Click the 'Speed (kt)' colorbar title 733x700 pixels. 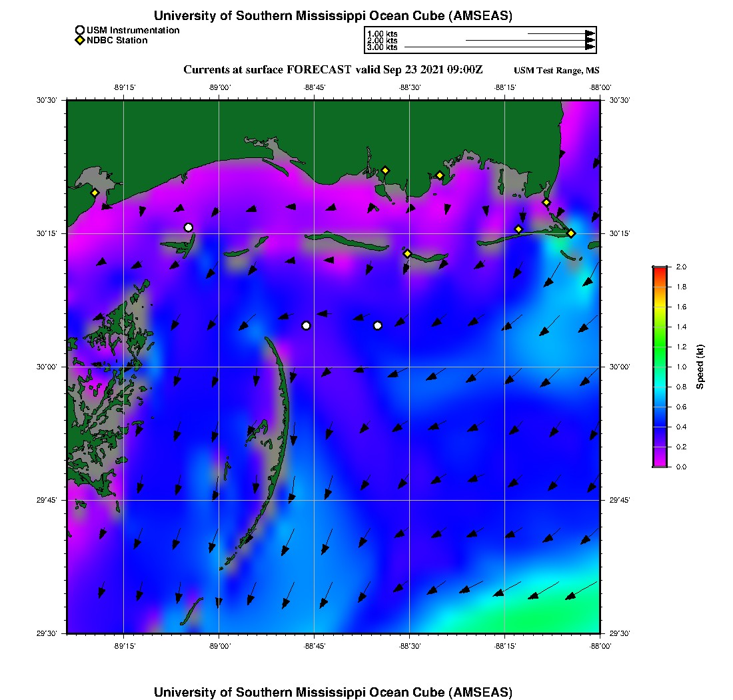point(700,367)
